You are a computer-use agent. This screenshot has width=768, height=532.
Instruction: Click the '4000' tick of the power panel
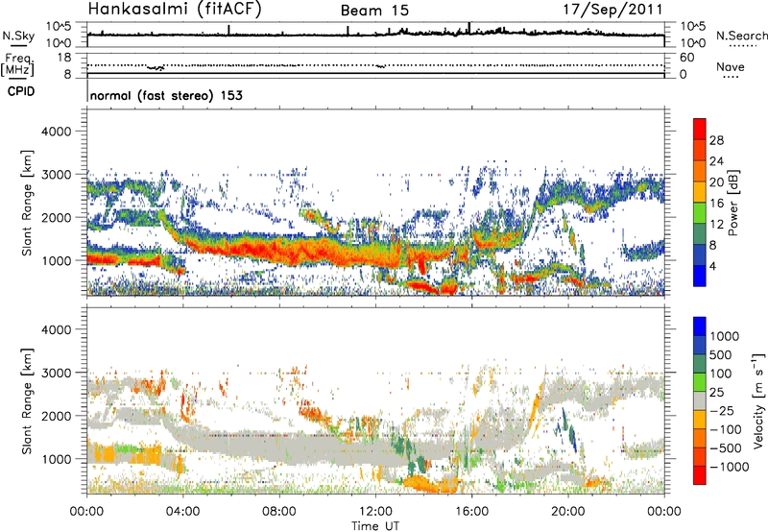(56, 132)
